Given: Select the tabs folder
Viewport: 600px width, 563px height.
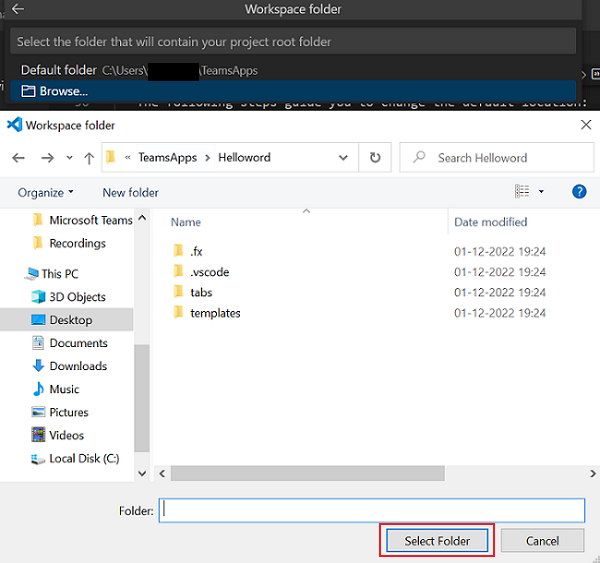Looking at the screenshot, I should tap(192, 292).
